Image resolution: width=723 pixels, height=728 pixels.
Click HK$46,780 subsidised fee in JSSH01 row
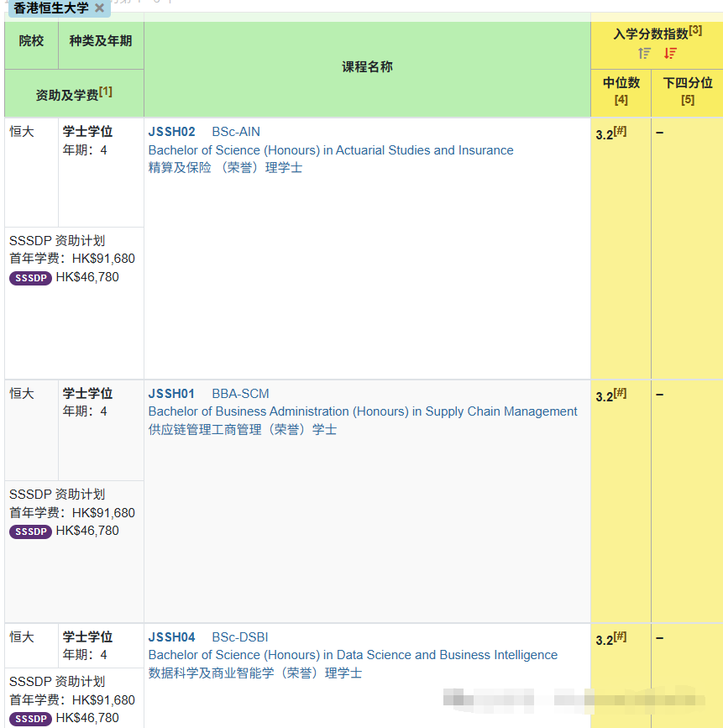(x=87, y=531)
